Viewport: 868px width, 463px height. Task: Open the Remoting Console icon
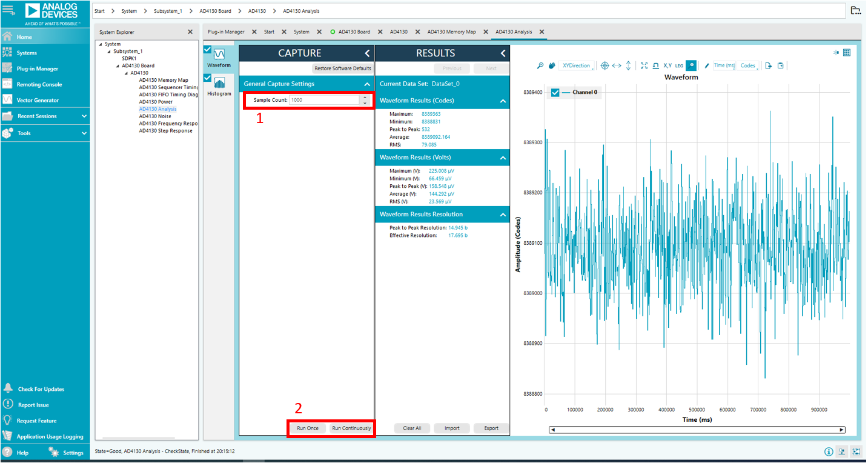coord(8,84)
